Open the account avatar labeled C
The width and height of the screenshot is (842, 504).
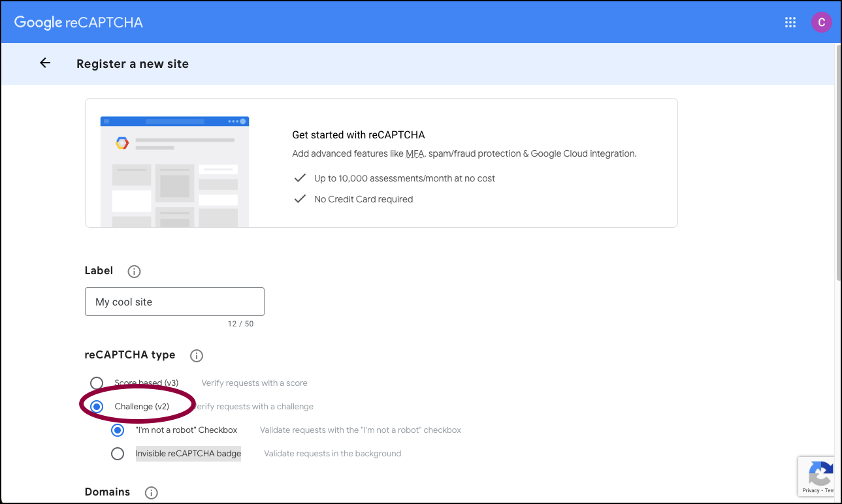(x=821, y=22)
